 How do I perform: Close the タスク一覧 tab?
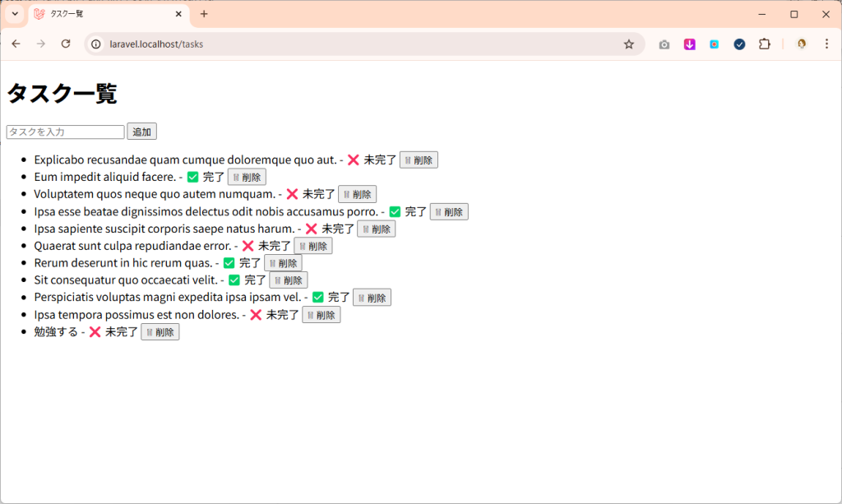click(178, 14)
